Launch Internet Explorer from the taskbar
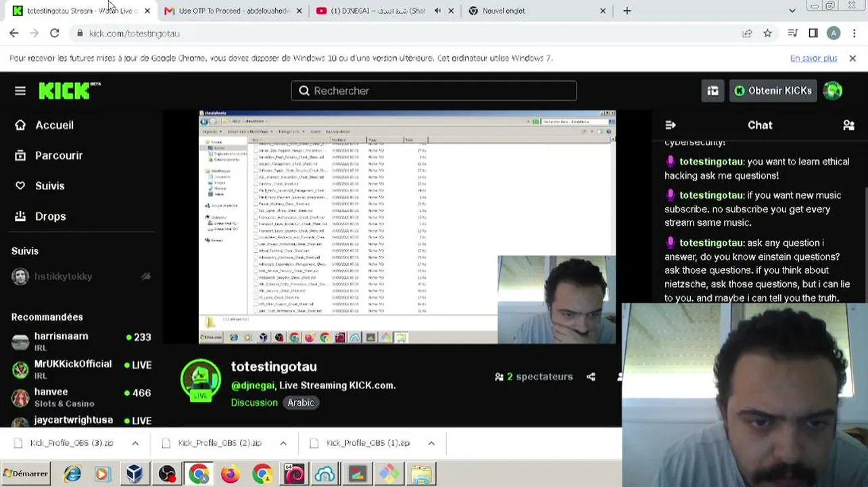Screen dimensions: 868x487 [x=72, y=474]
